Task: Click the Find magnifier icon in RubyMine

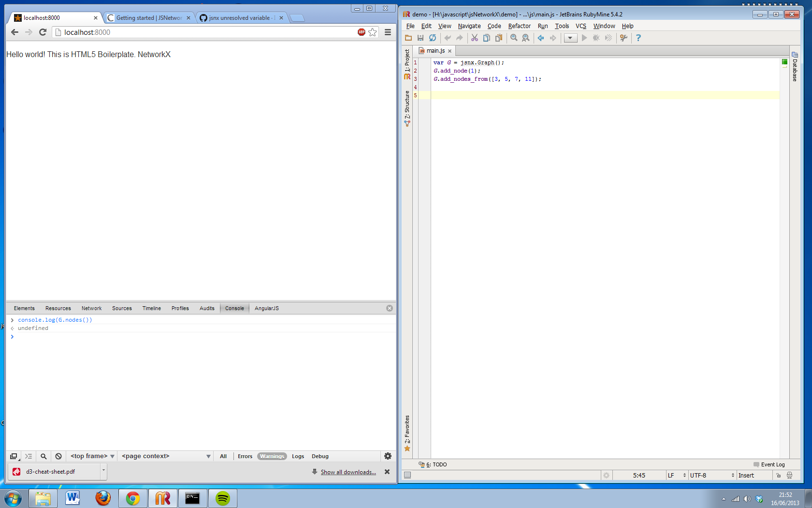Action: pos(514,38)
